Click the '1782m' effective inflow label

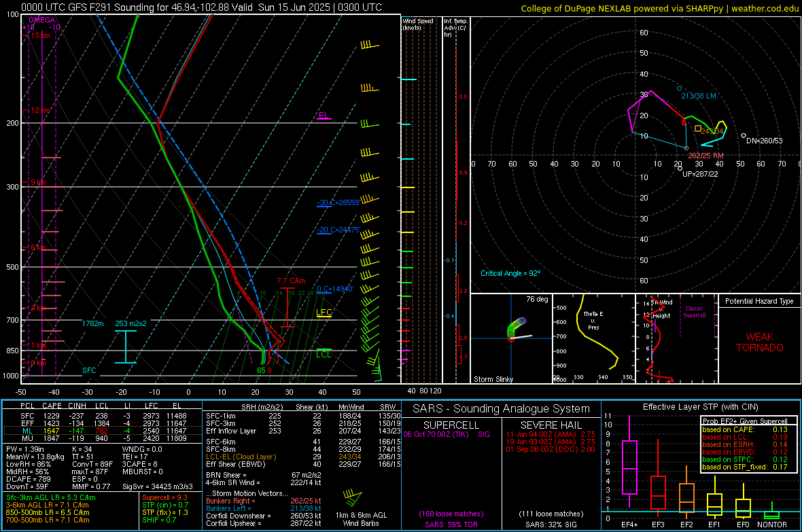(92, 323)
